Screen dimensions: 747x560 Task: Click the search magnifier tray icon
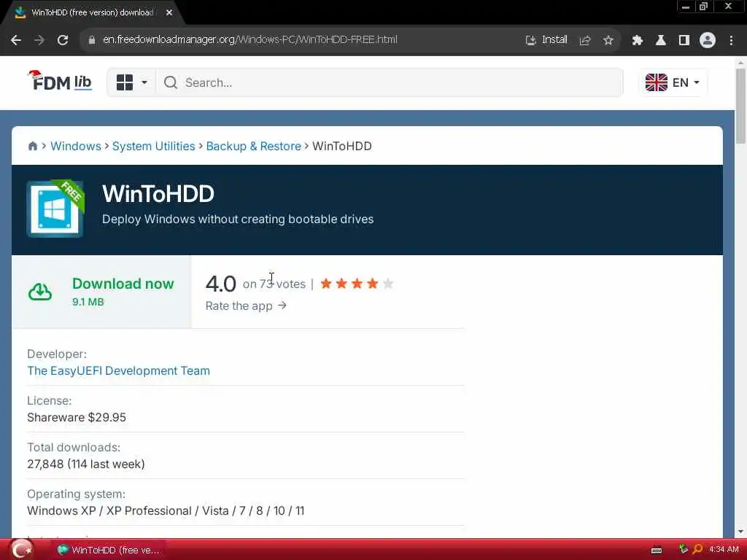coord(697,550)
